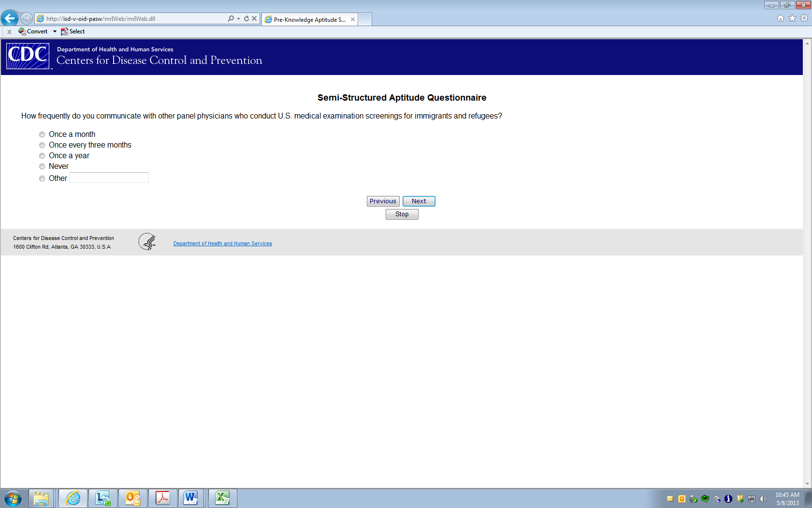Open the browser Home icon
This screenshot has height=508, width=812.
pyautogui.click(x=780, y=18)
